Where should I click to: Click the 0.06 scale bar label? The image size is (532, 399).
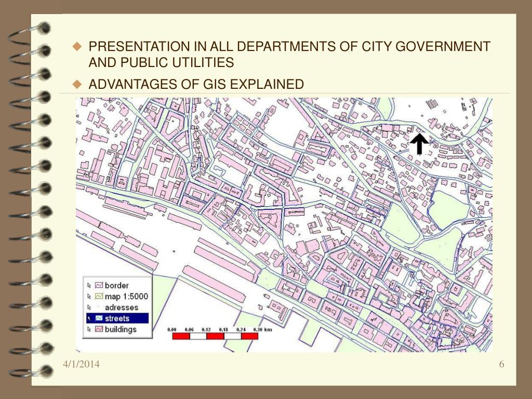(189, 329)
